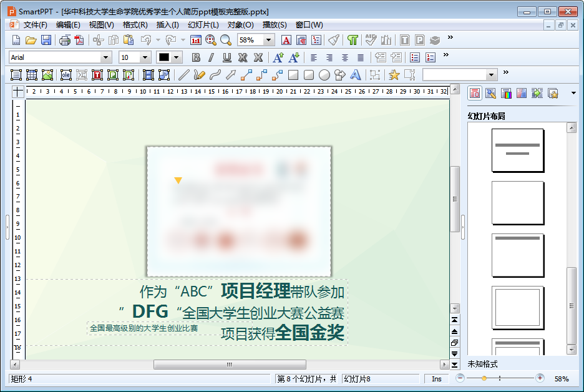Align text left
The height and width of the screenshot is (392, 584).
click(314, 57)
